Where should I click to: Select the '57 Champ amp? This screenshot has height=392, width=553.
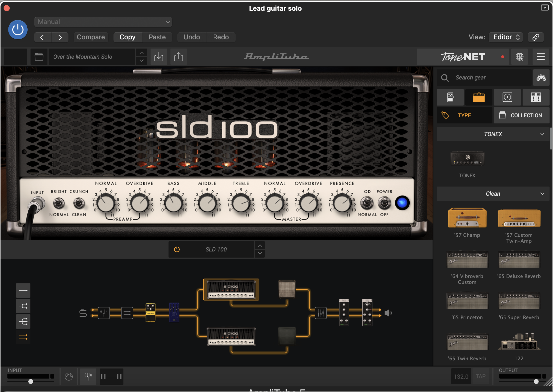pos(467,218)
